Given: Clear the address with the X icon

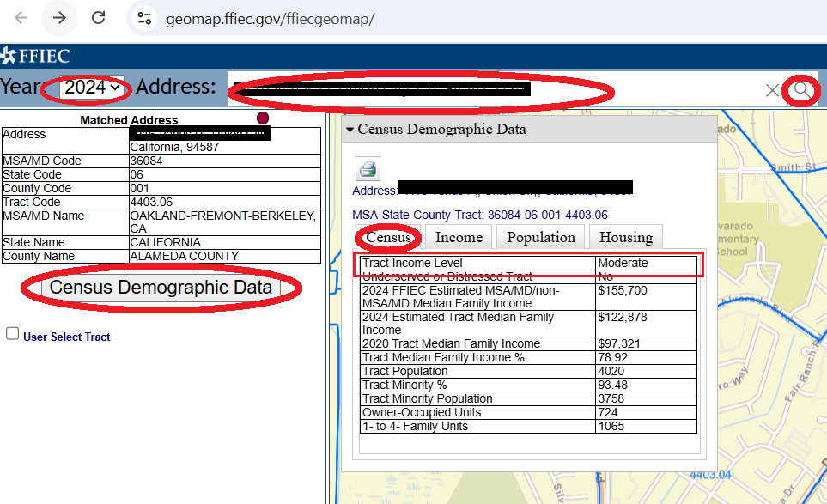Looking at the screenshot, I should point(772,90).
